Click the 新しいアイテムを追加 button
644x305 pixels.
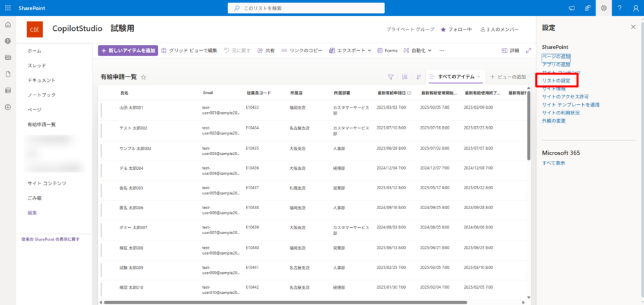128,50
